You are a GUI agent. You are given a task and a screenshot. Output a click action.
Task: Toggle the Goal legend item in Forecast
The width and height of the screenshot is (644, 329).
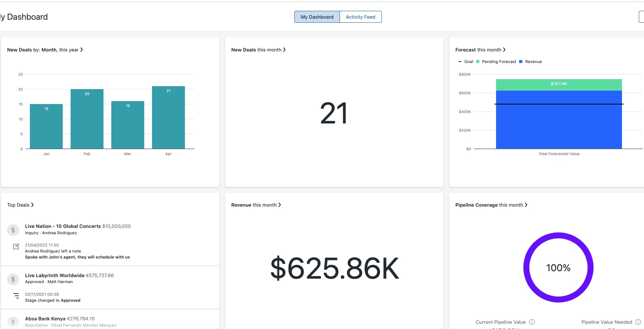(x=465, y=62)
